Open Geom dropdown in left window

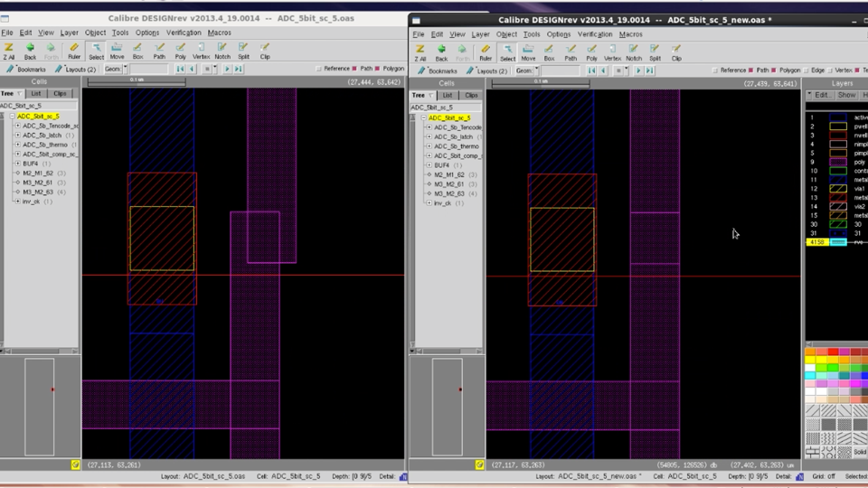[125, 70]
